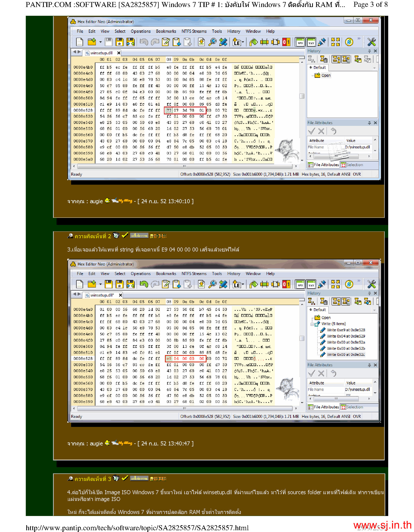Close winsetup.dll tab in upper Hex Editor window
The width and height of the screenshot is (414, 532).
tap(119, 53)
